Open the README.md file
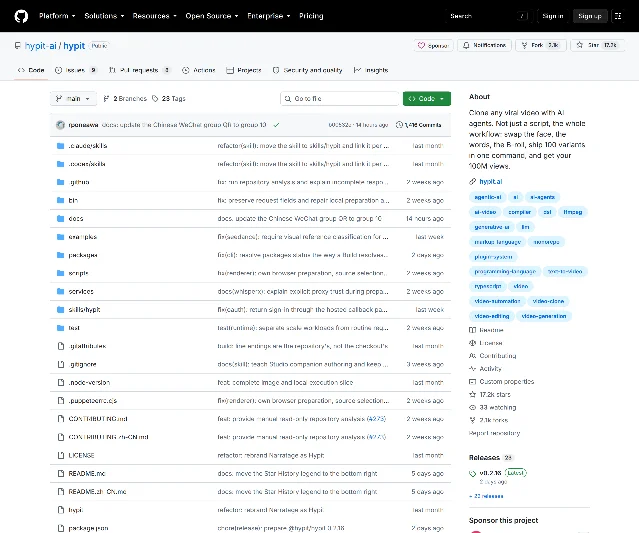Screen dimensions: 639x533 click(86, 474)
